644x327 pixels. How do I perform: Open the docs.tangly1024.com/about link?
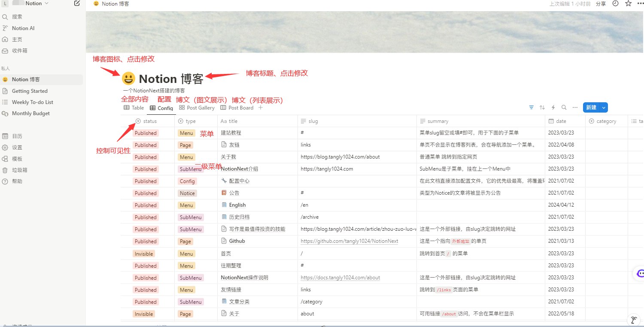(x=340, y=278)
